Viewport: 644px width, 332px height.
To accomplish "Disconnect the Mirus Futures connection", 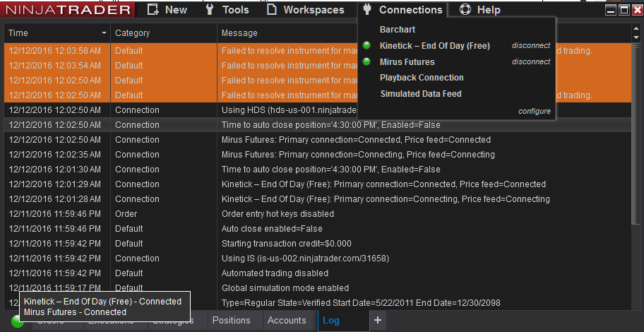I will (531, 62).
